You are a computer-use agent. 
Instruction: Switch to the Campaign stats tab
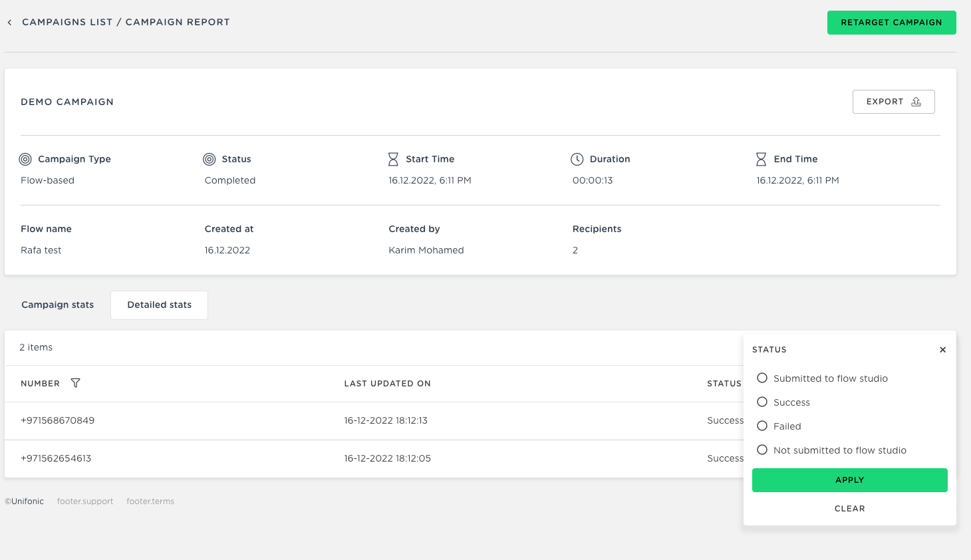click(58, 305)
